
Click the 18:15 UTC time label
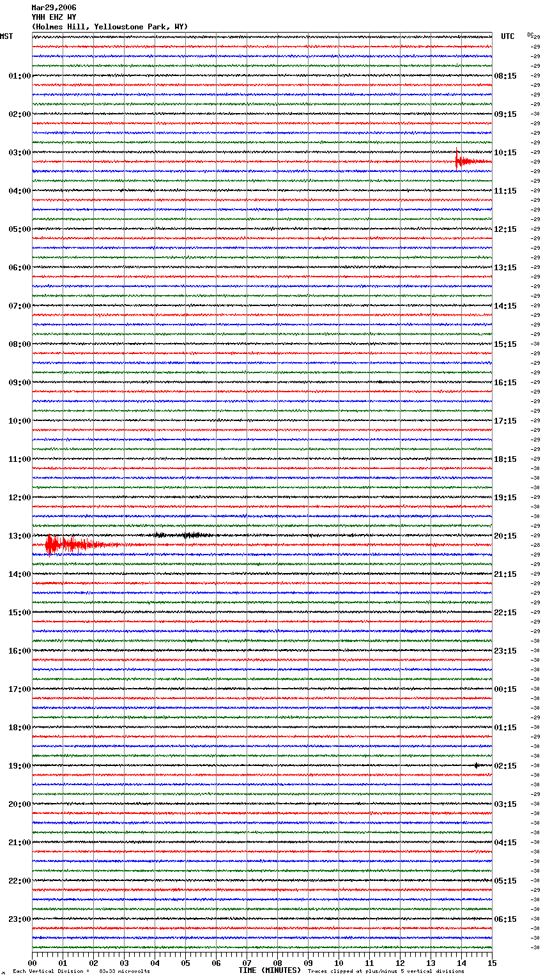(505, 459)
